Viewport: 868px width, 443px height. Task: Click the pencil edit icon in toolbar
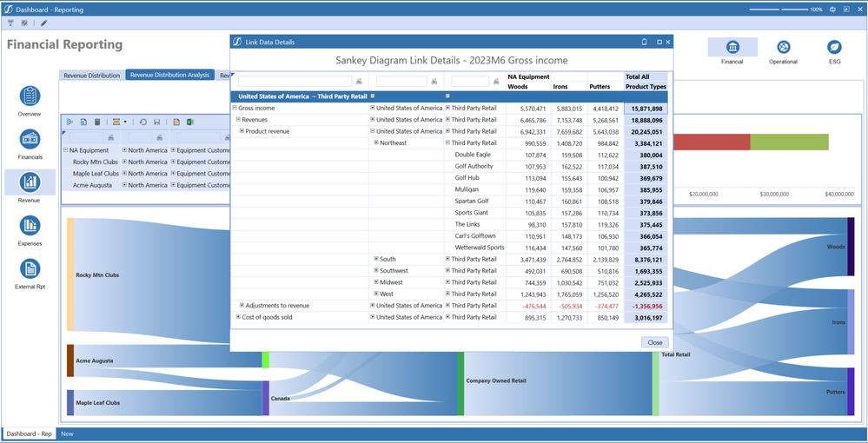(x=43, y=23)
